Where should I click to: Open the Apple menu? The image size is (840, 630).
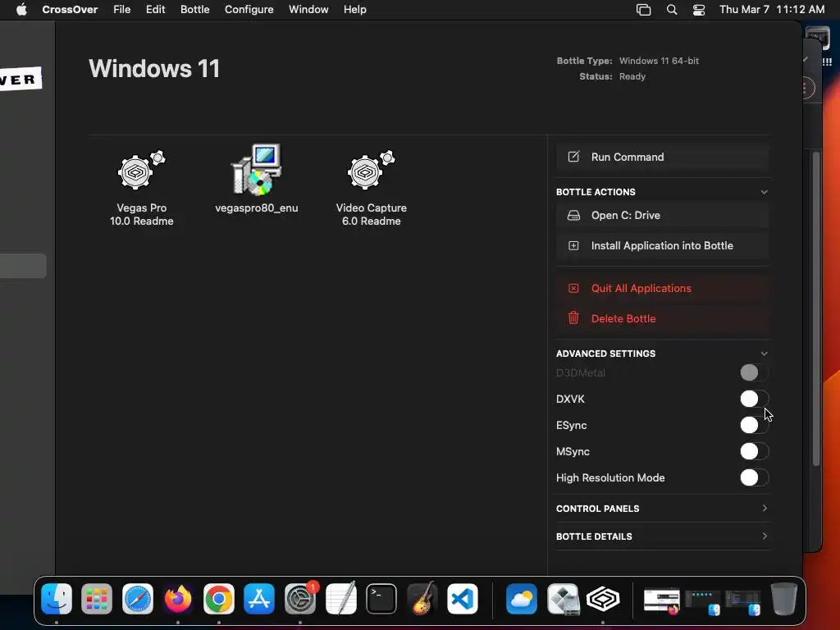click(21, 10)
